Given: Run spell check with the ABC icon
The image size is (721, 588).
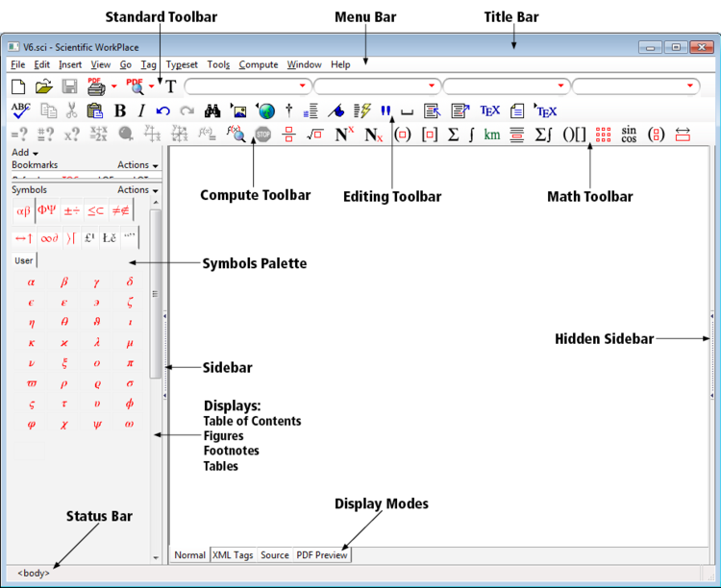Looking at the screenshot, I should pos(21,110).
